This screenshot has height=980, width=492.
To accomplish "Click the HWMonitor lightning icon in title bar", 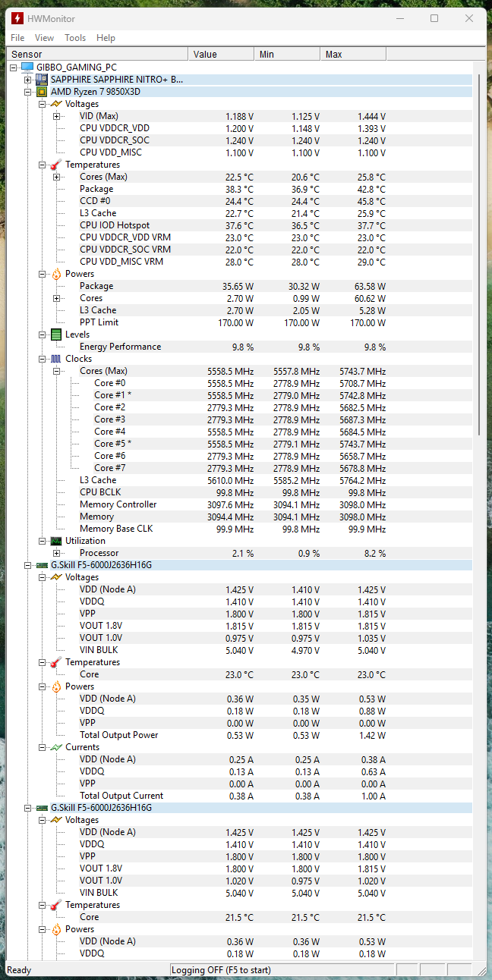I will coord(17,18).
